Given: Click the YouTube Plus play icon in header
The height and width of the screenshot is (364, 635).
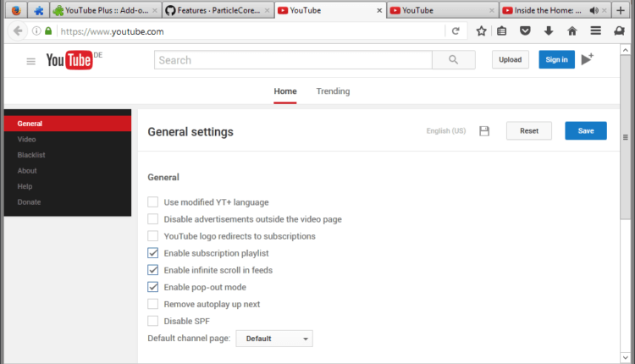Looking at the screenshot, I should (588, 59).
